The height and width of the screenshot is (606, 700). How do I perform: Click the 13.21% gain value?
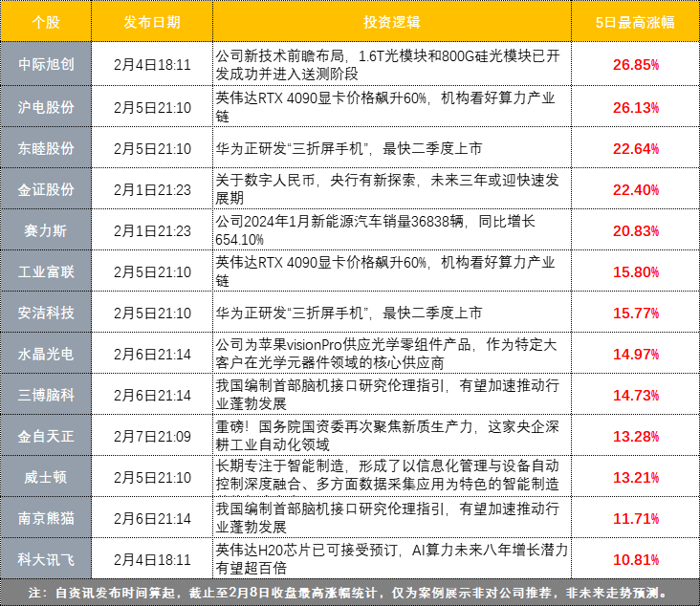[636, 477]
